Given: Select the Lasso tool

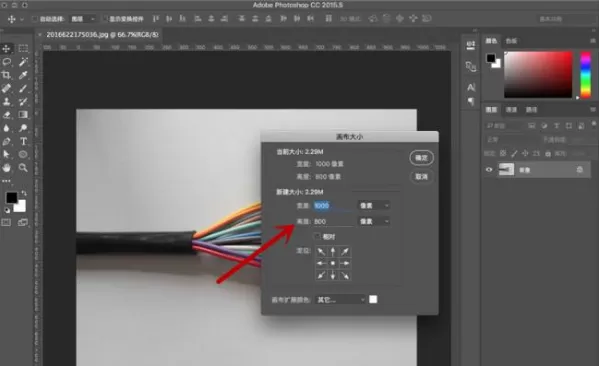Looking at the screenshot, I should 6,62.
